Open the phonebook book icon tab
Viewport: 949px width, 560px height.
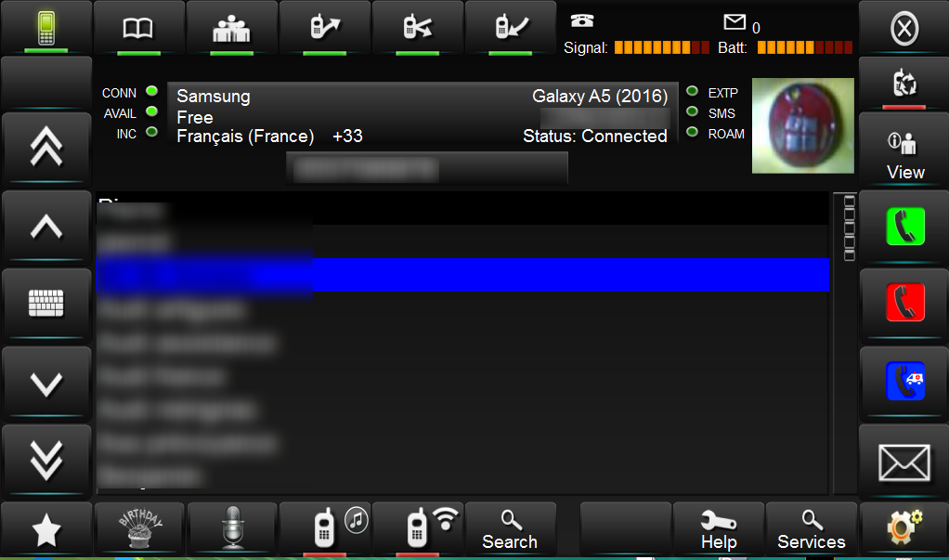click(x=138, y=29)
